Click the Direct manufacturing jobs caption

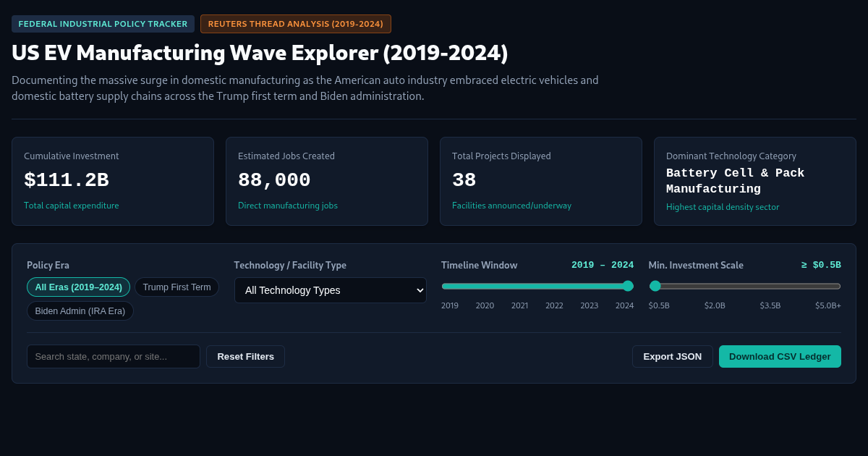coord(288,206)
